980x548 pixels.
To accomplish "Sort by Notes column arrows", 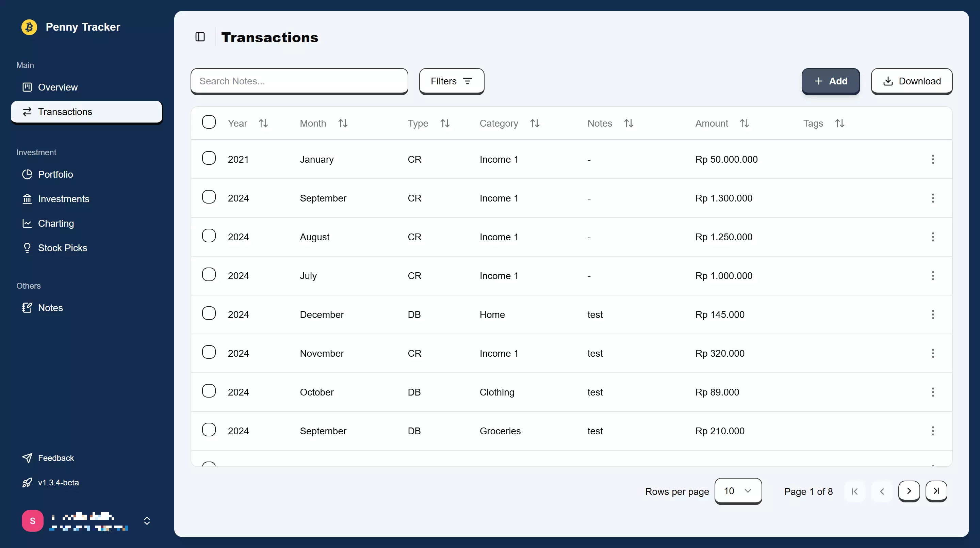I will (628, 123).
